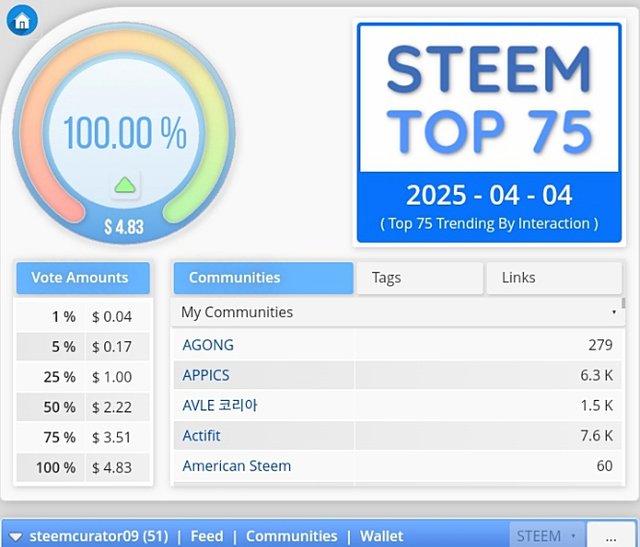Click the home icon button
The image size is (640, 547).
click(x=22, y=20)
